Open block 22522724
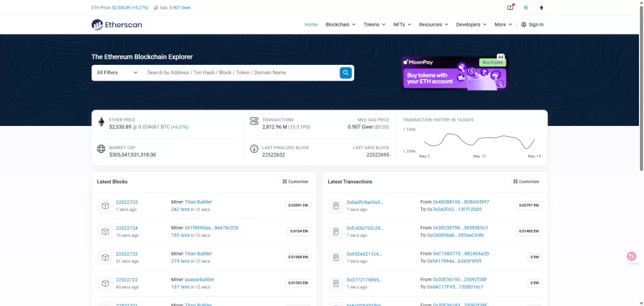The width and height of the screenshot is (644, 306). [126, 229]
